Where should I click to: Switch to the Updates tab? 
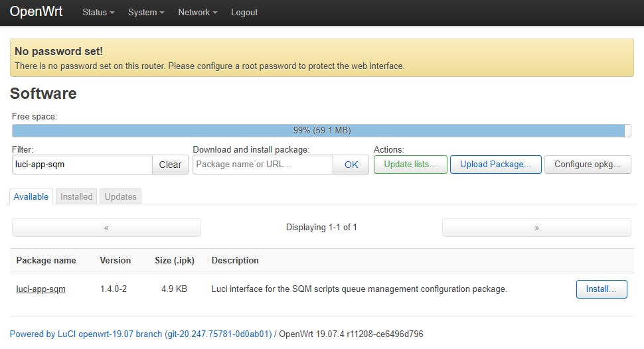[121, 196]
